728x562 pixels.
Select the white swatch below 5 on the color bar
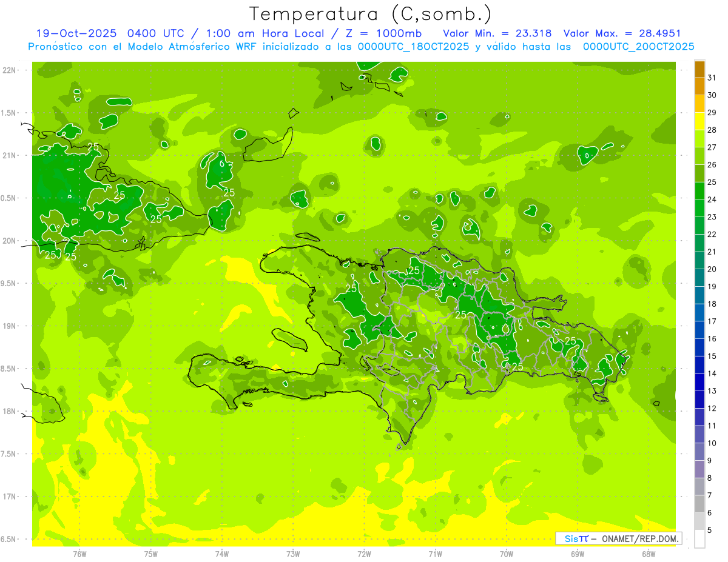coord(699,539)
